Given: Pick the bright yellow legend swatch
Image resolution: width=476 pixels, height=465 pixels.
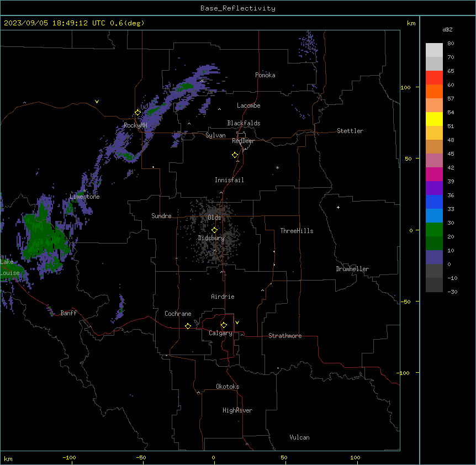Looking at the screenshot, I should [x=434, y=119].
